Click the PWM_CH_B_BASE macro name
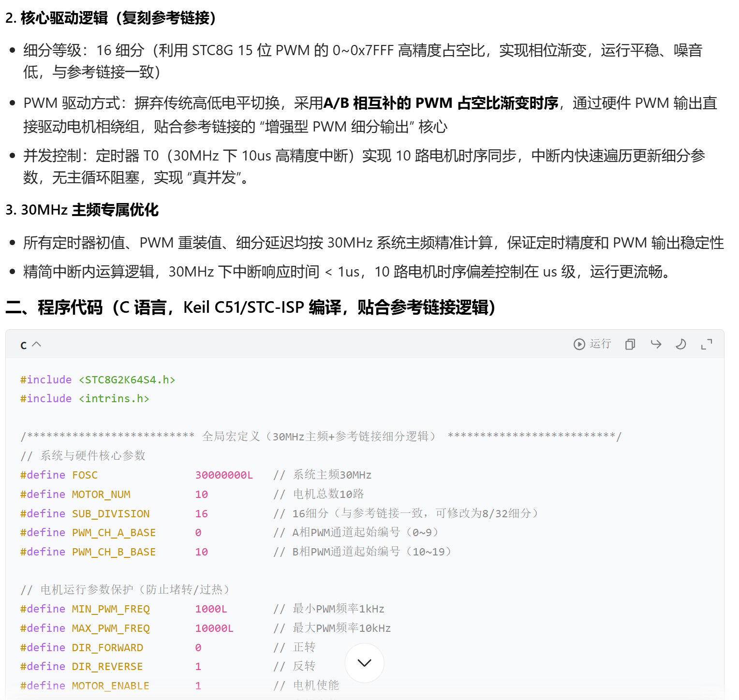This screenshot has width=739, height=700. point(113,551)
